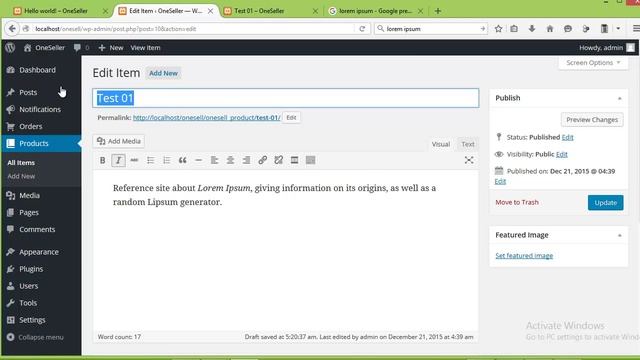This screenshot has height=360, width=640.
Task: Open Notifications in sidebar
Action: click(x=41, y=109)
